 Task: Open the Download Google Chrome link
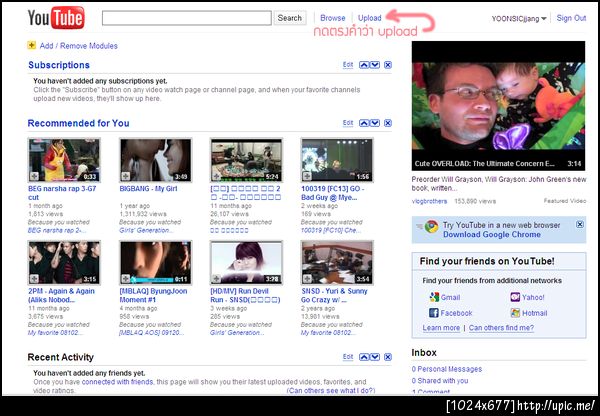click(492, 234)
